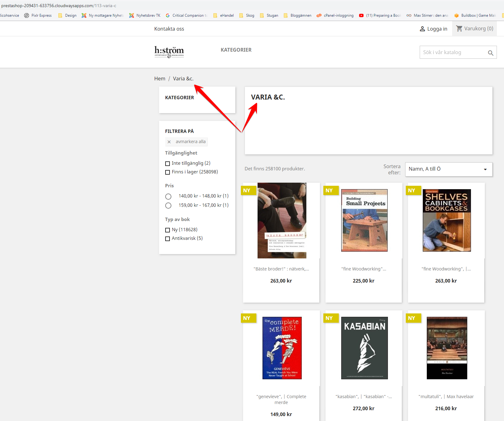The width and height of the screenshot is (504, 421).
Task: Open the "kasabian", | "kasabian" product title
Action: pos(364,397)
